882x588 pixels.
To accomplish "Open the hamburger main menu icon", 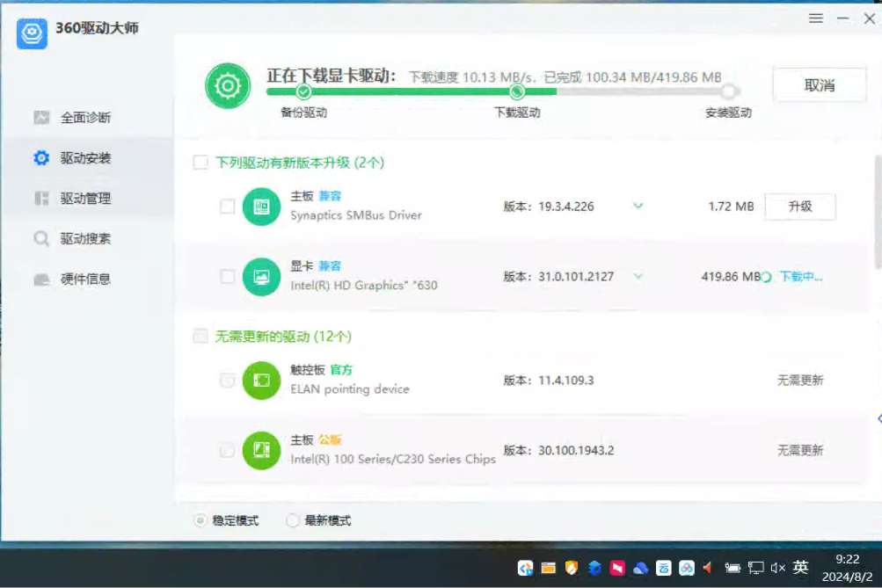I will point(816,18).
